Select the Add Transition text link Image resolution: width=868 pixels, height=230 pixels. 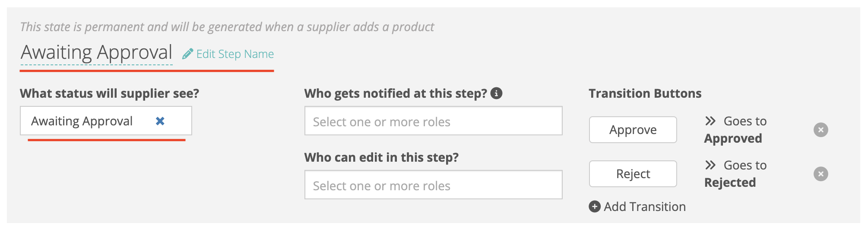click(x=645, y=207)
